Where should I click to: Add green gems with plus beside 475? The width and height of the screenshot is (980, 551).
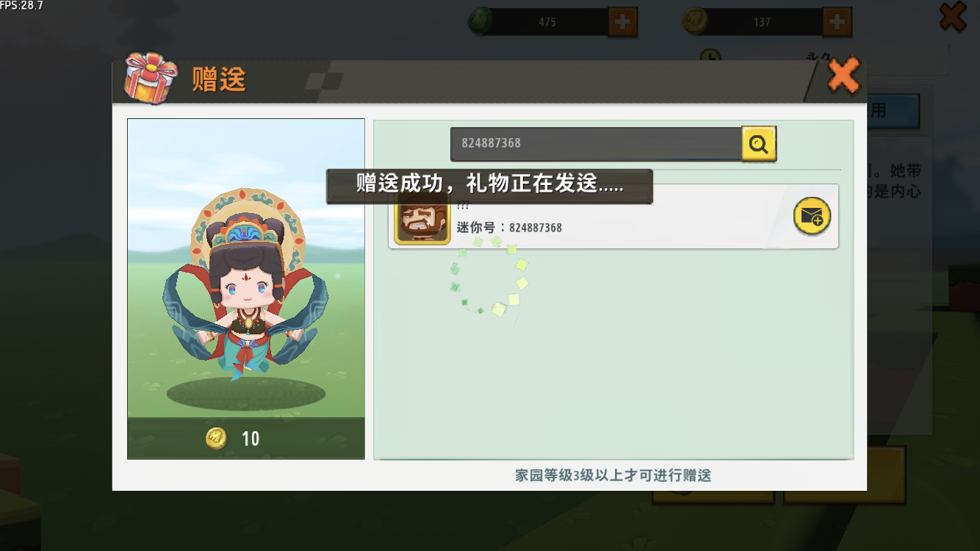[x=622, y=22]
